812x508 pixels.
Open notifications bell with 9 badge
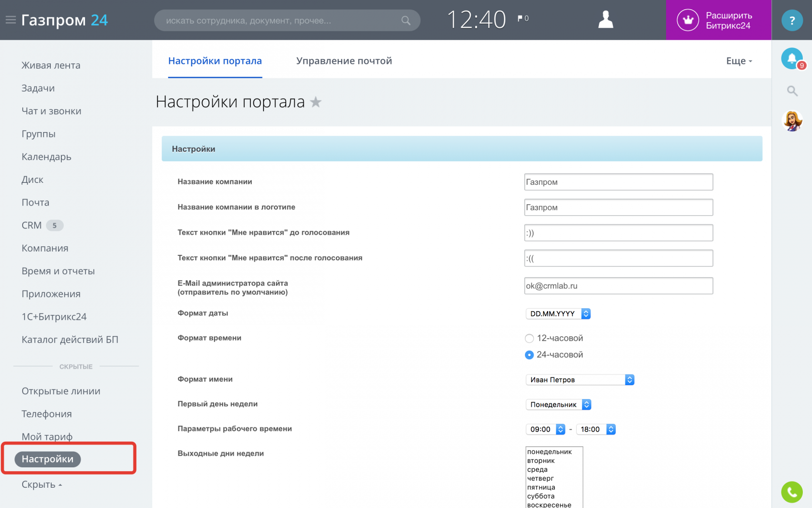click(x=792, y=59)
